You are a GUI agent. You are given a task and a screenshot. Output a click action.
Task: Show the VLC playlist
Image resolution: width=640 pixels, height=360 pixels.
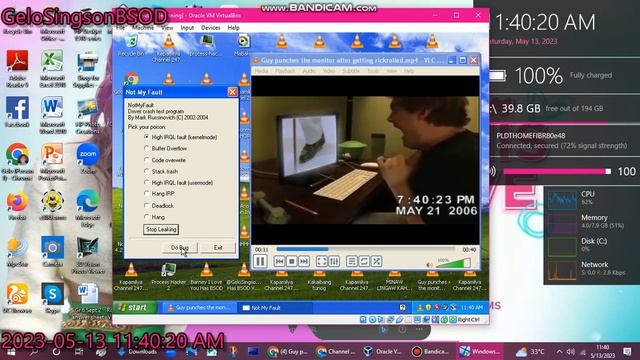click(352, 261)
